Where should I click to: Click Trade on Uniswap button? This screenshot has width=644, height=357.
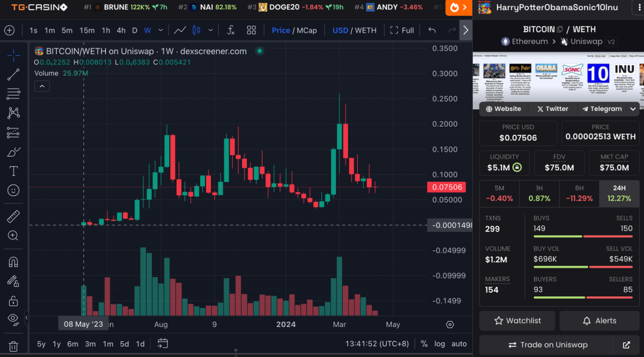pos(546,345)
